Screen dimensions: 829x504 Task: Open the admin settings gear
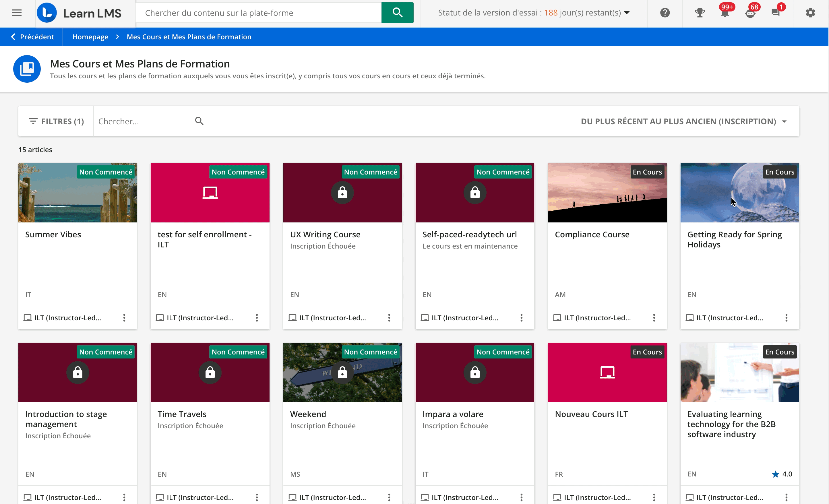811,13
